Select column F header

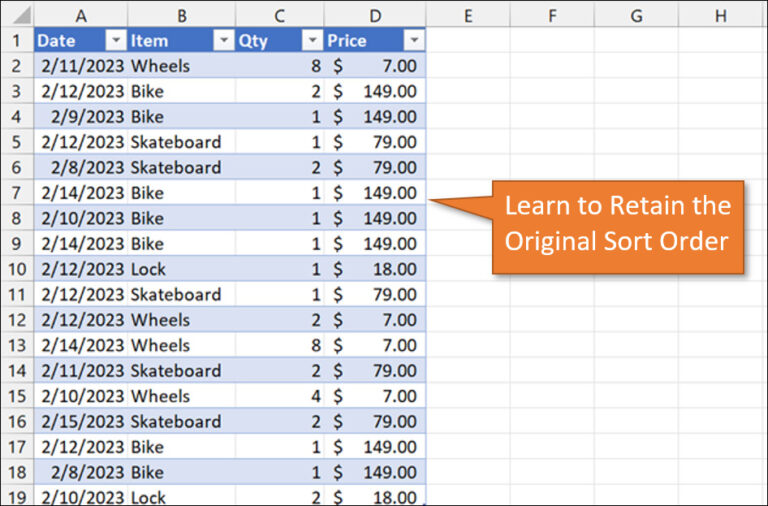click(552, 15)
